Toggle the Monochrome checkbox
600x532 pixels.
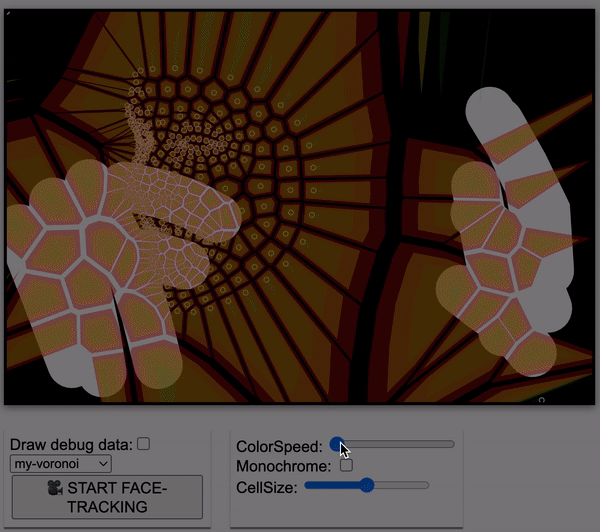[346, 465]
